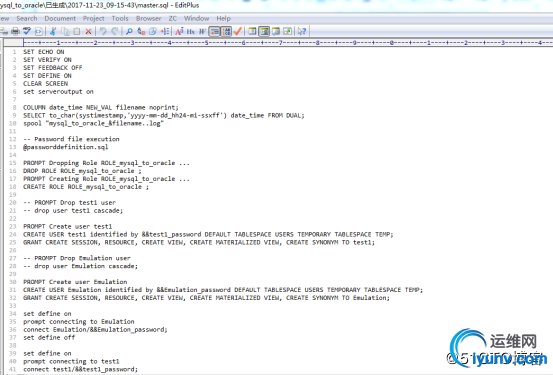
Task: Click the '@passworddefinition.sql' line
Action: point(66,147)
